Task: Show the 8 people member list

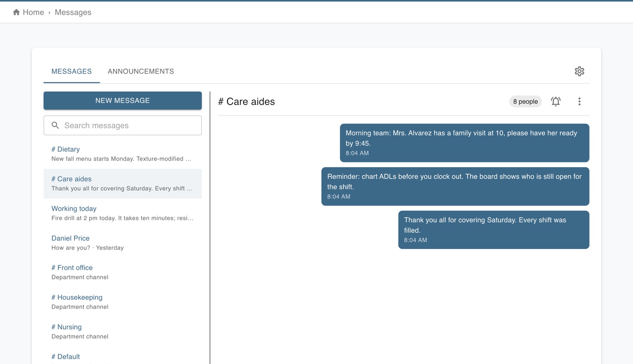Action: pos(525,102)
